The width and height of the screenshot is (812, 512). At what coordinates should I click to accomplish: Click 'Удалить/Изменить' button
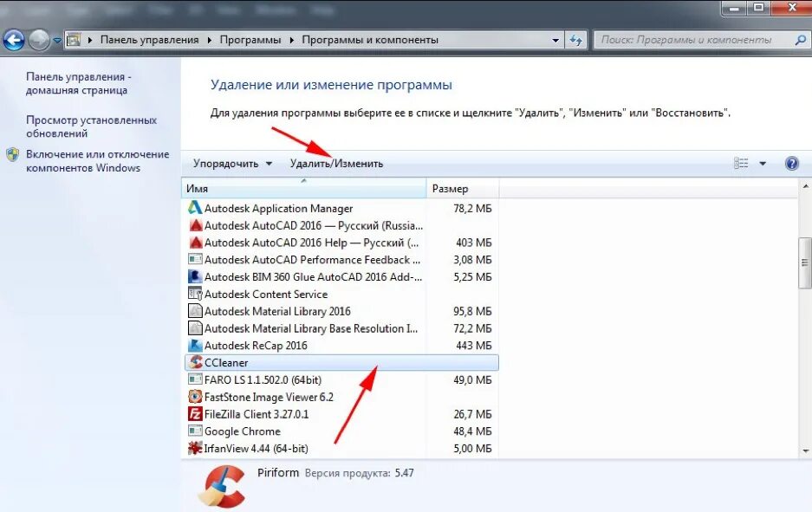pos(336,164)
